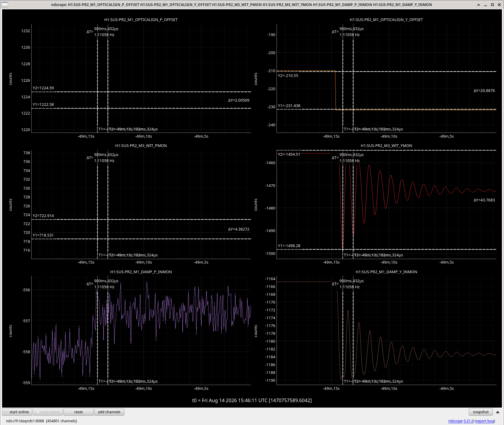Click the T2 time label in the OPTICALIGN_Y_OFFSET plot
The height and width of the screenshot is (425, 504).
coord(379,129)
